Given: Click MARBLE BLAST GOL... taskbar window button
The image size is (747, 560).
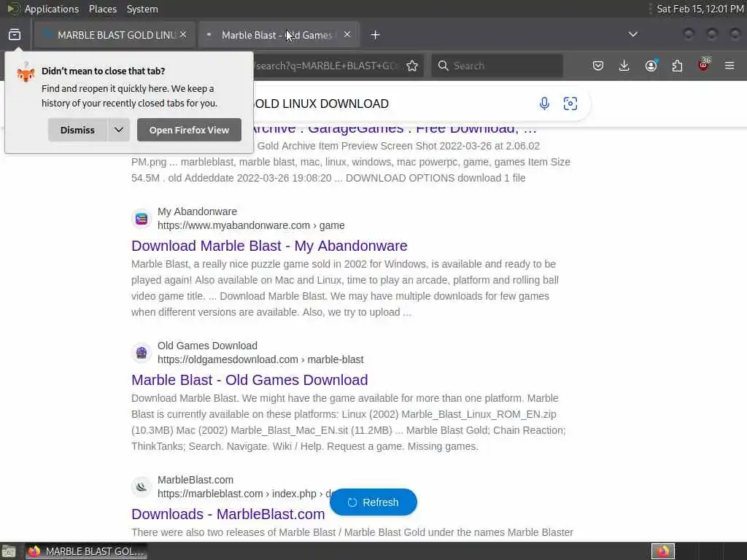Looking at the screenshot, I should (x=86, y=551).
